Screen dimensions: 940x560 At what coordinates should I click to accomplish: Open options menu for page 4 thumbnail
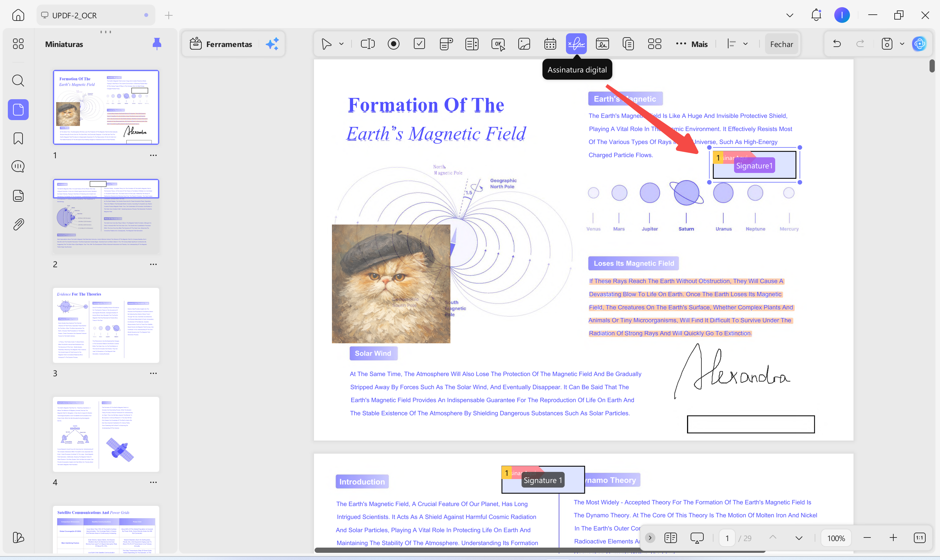(x=153, y=482)
